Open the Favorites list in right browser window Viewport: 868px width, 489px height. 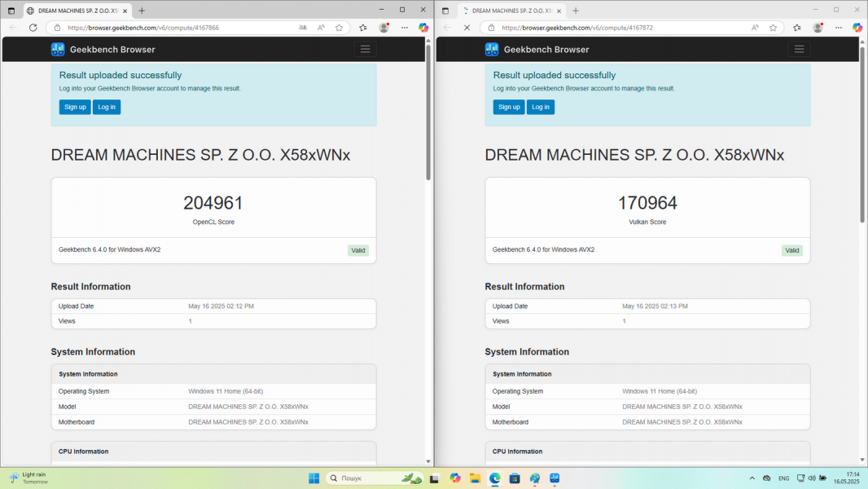coord(797,28)
